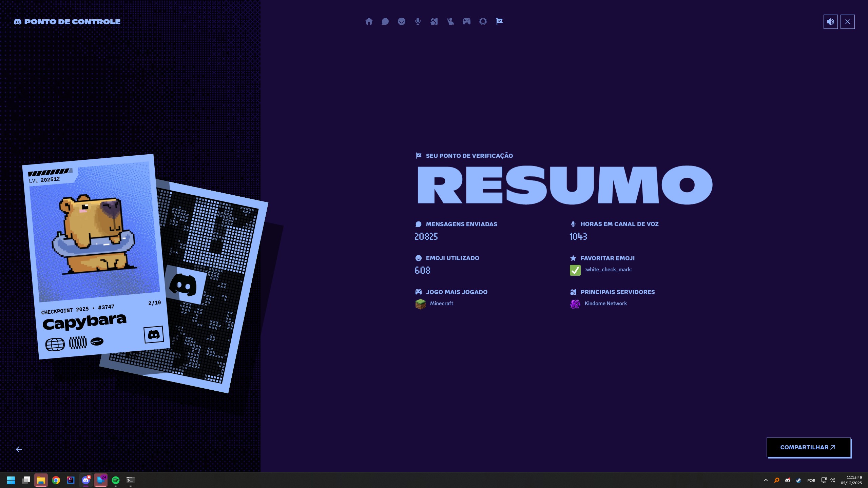
Task: Toggle the sound mute speaker button
Action: pos(830,21)
